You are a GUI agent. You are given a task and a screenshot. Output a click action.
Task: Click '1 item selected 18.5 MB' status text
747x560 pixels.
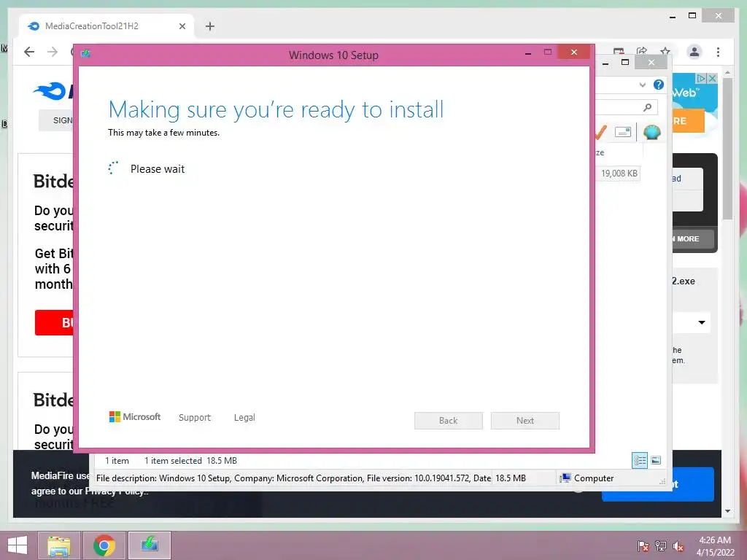click(190, 461)
